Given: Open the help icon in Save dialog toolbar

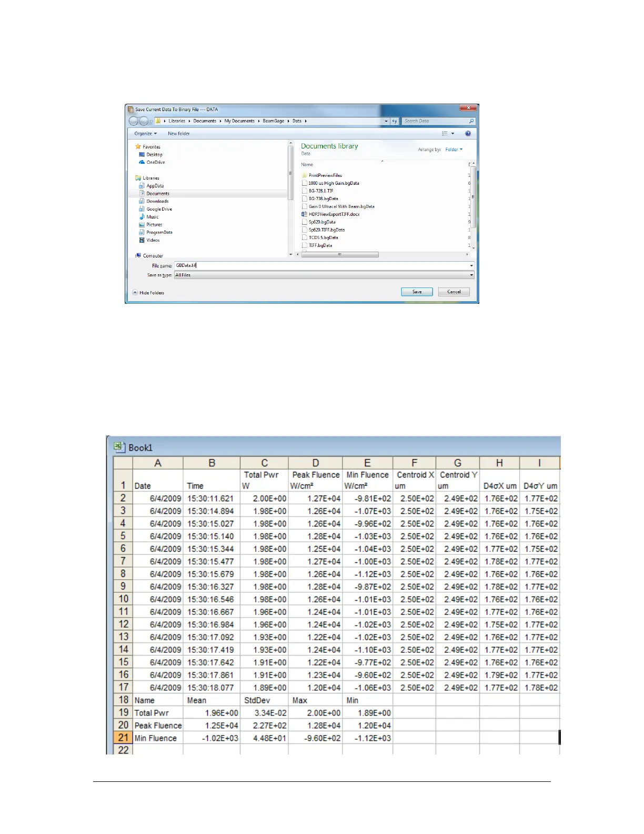Looking at the screenshot, I should coord(468,134).
